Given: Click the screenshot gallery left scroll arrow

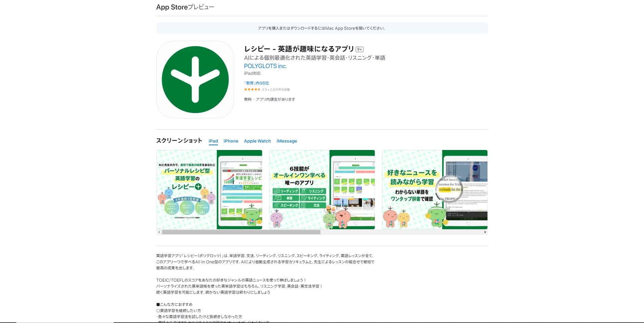Looking at the screenshot, I should pyautogui.click(x=159, y=232).
